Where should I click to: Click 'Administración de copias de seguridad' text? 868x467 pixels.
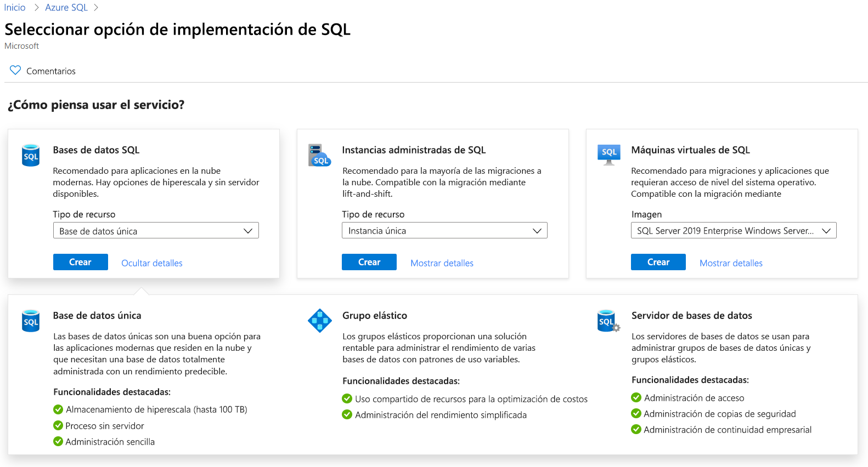click(x=720, y=414)
